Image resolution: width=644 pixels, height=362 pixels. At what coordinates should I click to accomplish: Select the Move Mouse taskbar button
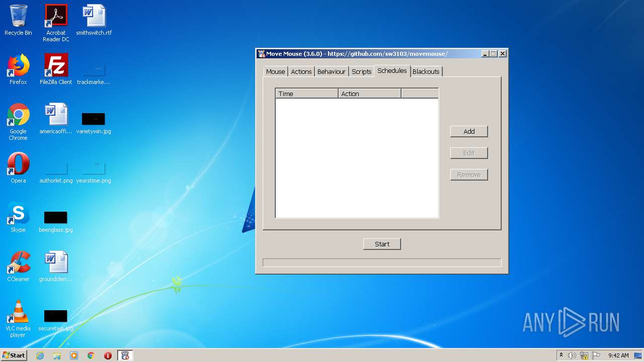[x=125, y=355]
